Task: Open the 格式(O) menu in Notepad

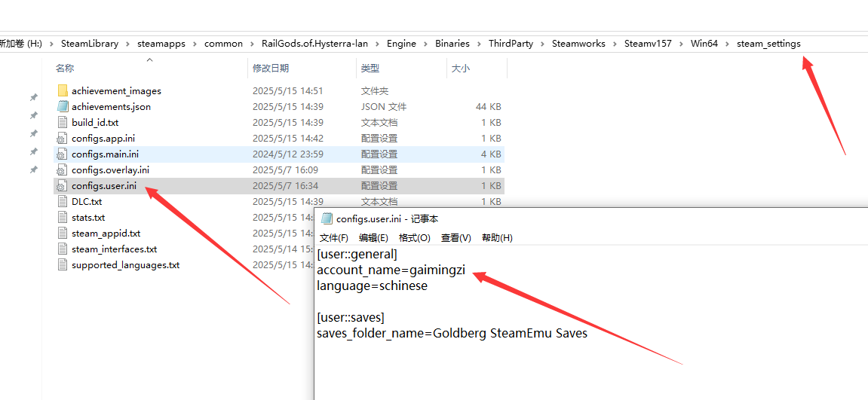Action: (415, 238)
